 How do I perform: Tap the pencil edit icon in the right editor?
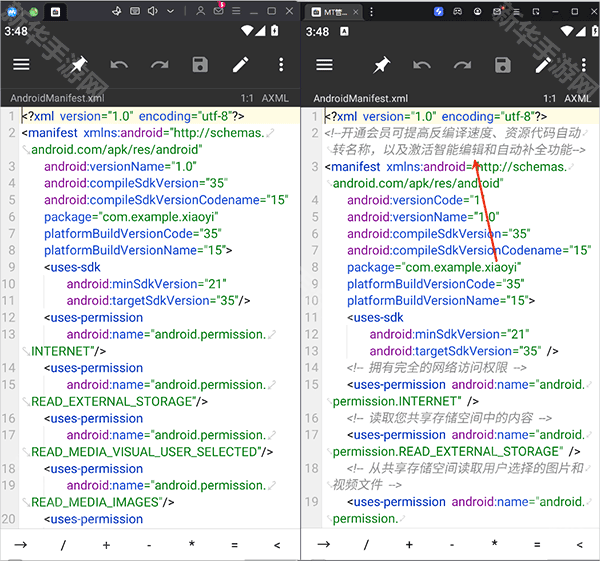pyautogui.click(x=543, y=65)
